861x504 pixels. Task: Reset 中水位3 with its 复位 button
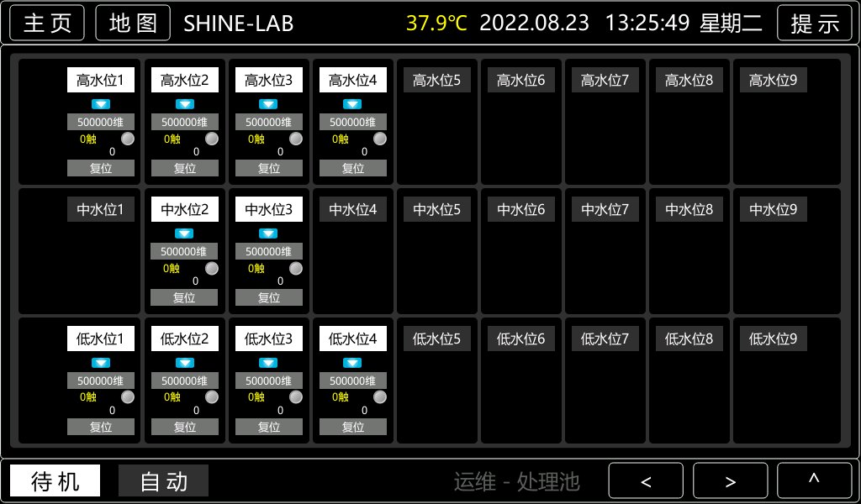pyautogui.click(x=269, y=298)
